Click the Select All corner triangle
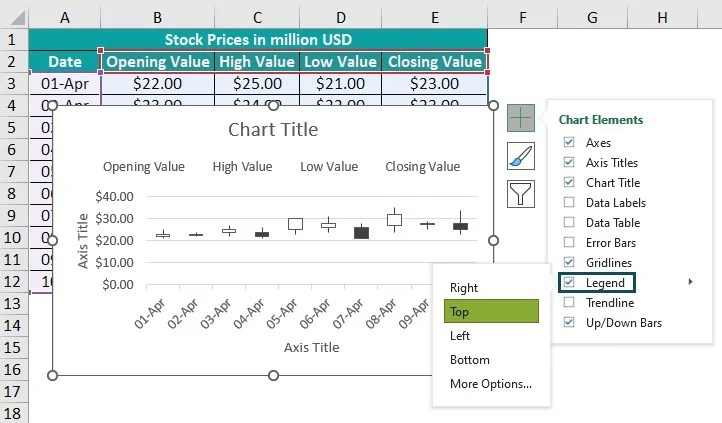The width and height of the screenshot is (722, 423). (17, 17)
